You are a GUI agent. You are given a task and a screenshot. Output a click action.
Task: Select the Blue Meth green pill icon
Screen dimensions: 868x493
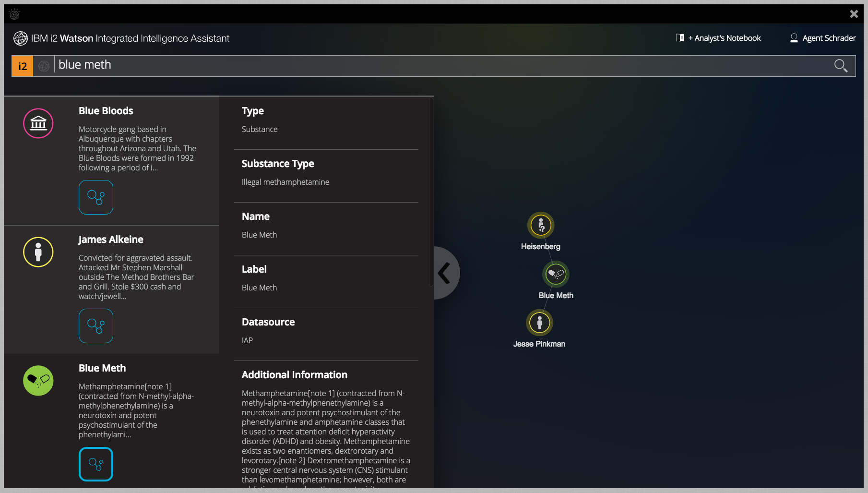point(38,381)
